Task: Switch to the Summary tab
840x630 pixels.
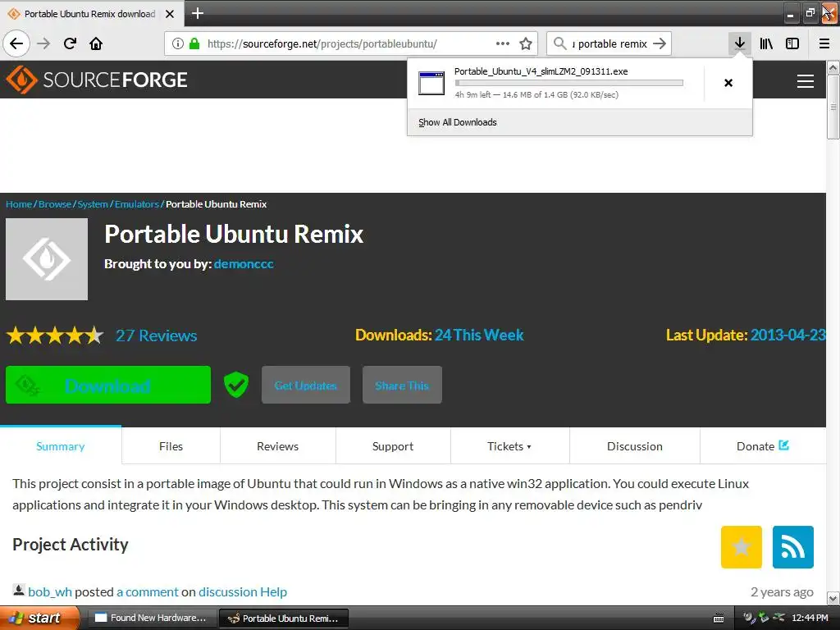Action: pyautogui.click(x=61, y=446)
